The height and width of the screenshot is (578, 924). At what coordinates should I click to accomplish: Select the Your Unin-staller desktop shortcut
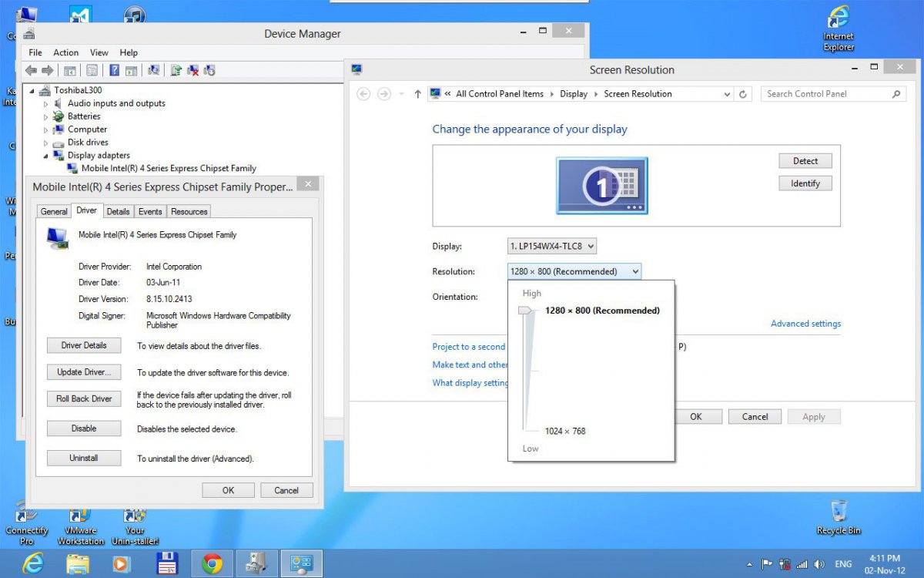(x=135, y=526)
